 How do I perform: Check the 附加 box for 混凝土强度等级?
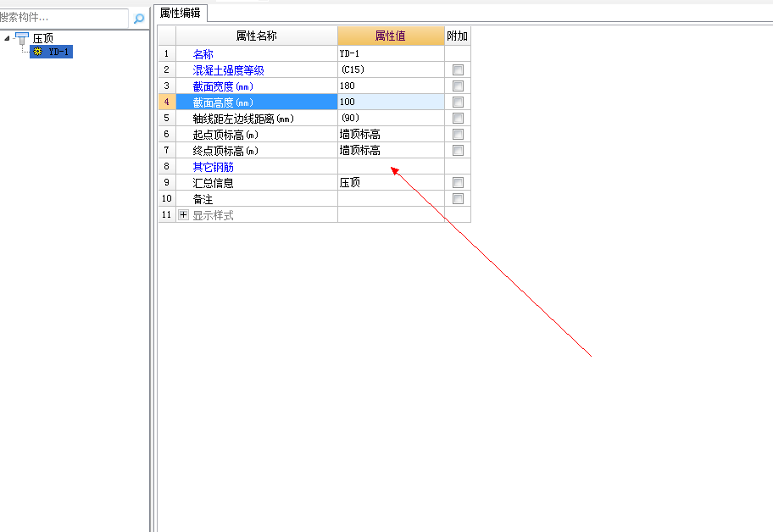458,70
